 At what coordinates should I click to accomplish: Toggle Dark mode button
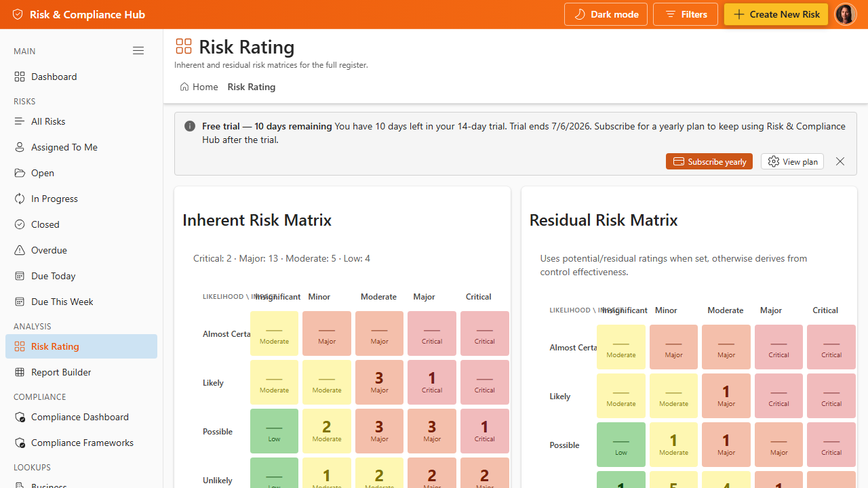click(606, 14)
